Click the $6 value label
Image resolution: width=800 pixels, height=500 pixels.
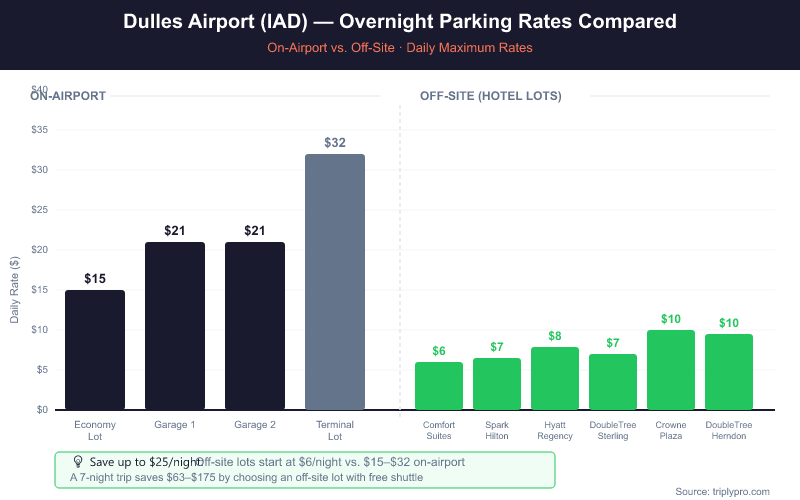[439, 351]
